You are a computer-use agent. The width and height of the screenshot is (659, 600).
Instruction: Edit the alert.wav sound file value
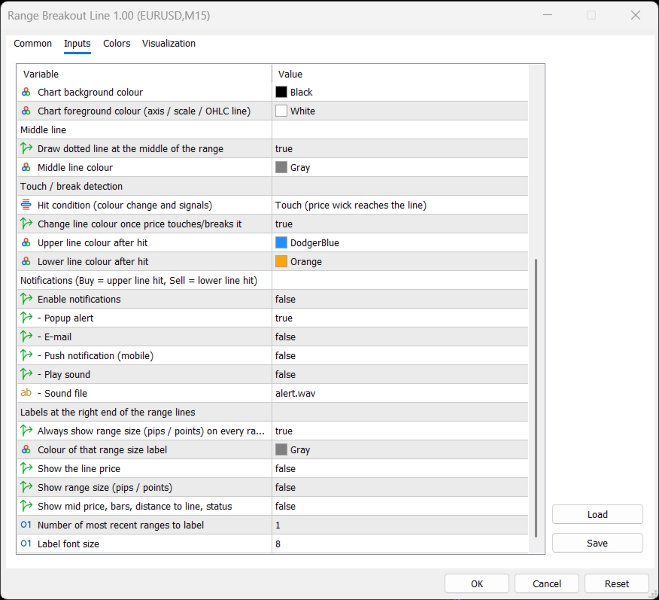[x=400, y=393]
